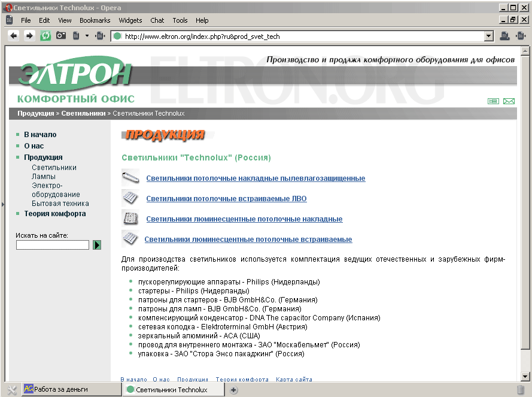Click the document icon left of the File menu
532x397 pixels.
click(9, 20)
